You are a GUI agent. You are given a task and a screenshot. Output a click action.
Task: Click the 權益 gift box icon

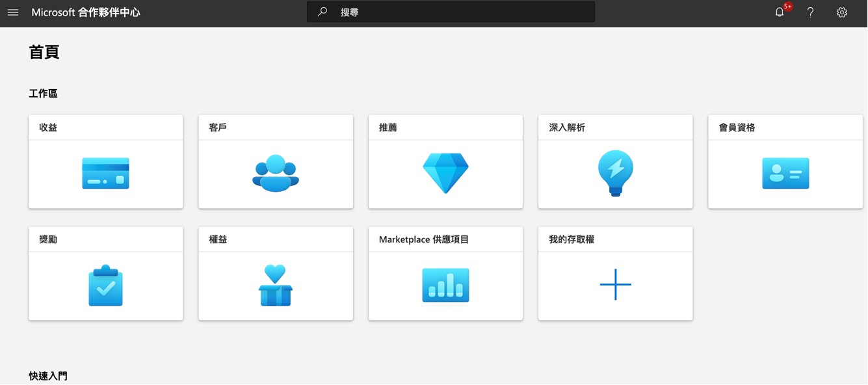click(x=276, y=285)
